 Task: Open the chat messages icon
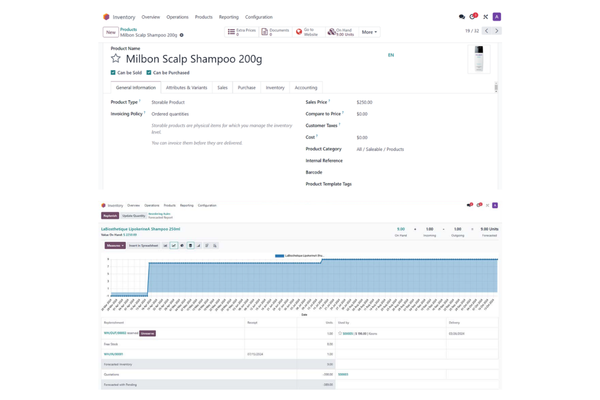coord(462,17)
